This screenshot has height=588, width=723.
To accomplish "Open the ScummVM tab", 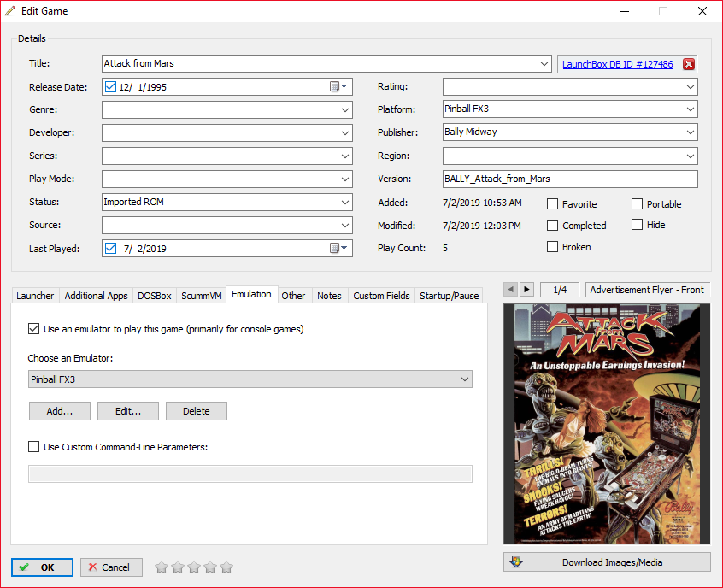I will click(202, 296).
